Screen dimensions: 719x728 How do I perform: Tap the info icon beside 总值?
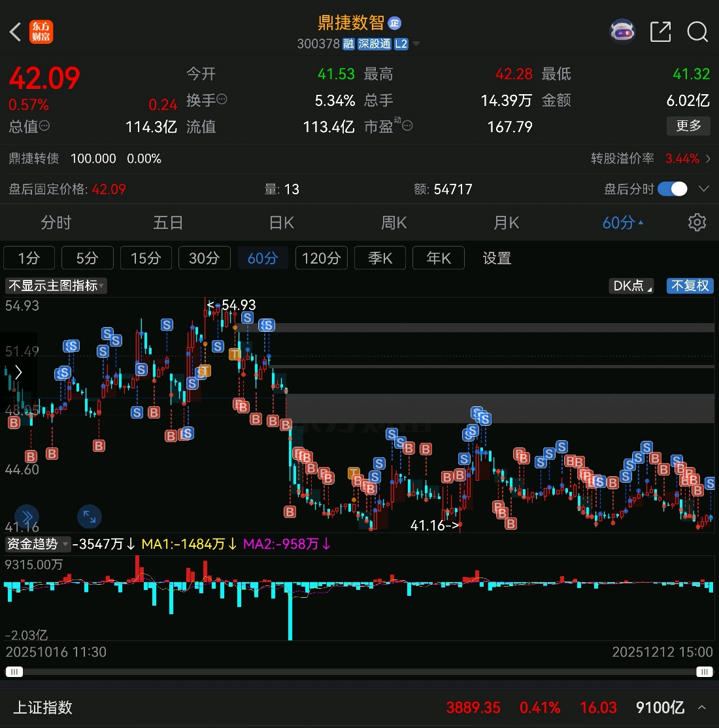tap(44, 126)
